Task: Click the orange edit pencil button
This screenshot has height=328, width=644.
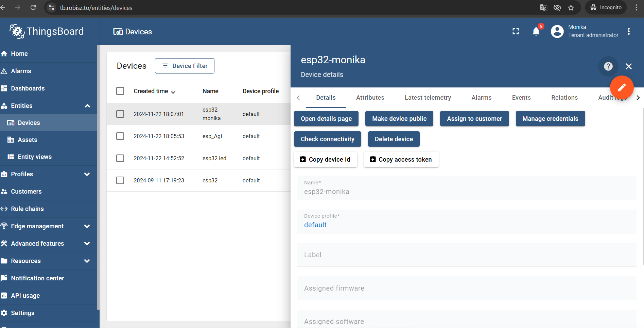Action: (622, 87)
